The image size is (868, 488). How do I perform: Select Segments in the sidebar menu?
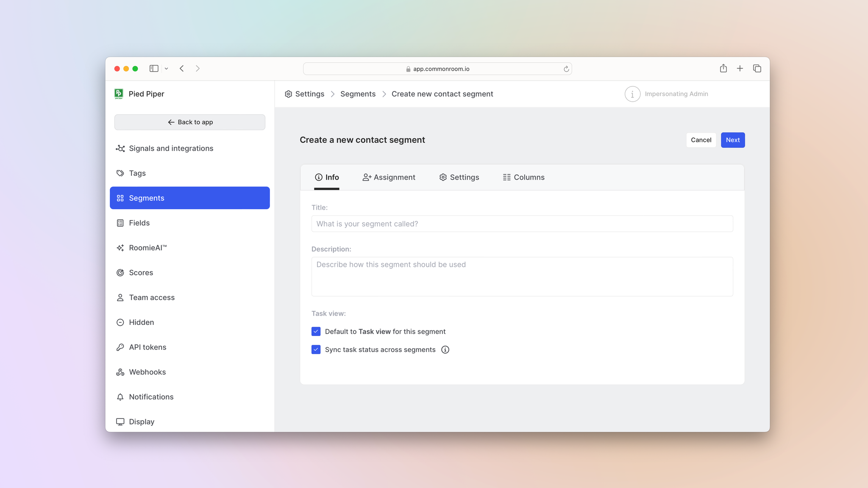pos(190,198)
